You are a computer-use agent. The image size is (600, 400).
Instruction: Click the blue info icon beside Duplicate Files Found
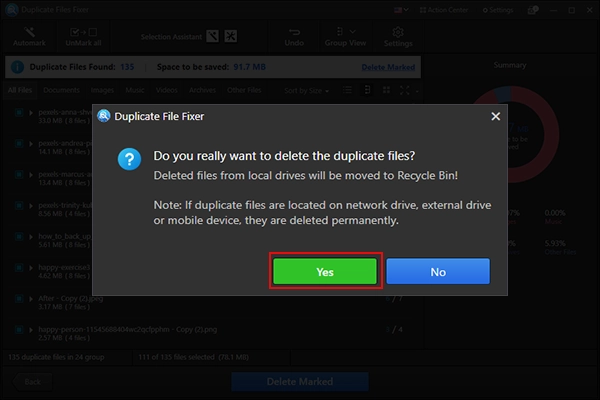(17, 67)
